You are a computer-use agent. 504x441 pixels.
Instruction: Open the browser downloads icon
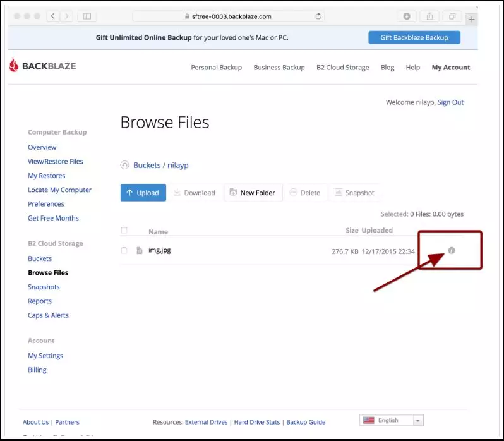click(407, 16)
